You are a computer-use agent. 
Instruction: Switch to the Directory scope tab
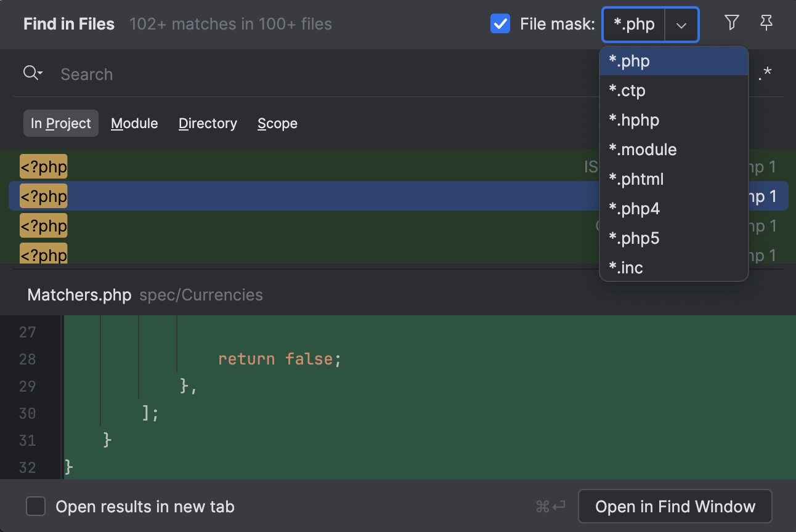click(208, 123)
